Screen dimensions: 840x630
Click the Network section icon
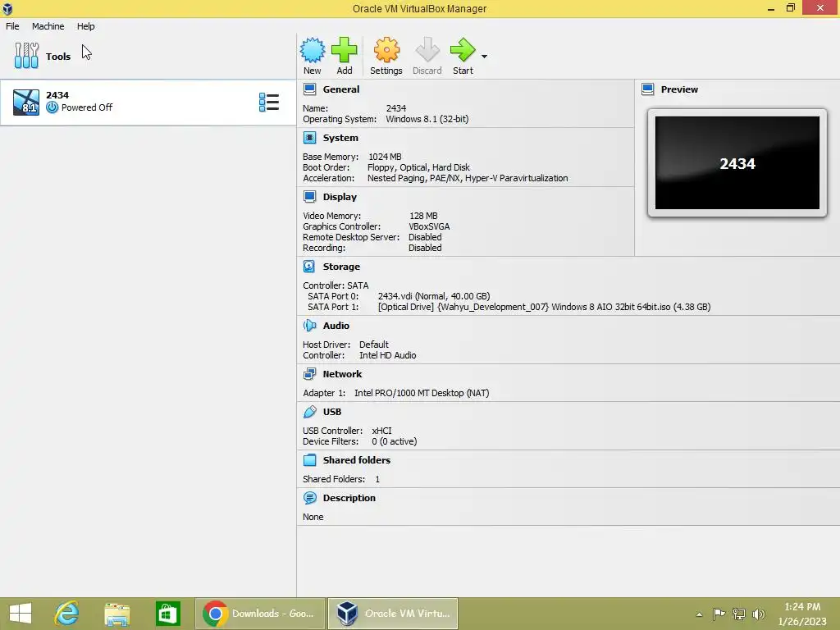click(x=309, y=374)
